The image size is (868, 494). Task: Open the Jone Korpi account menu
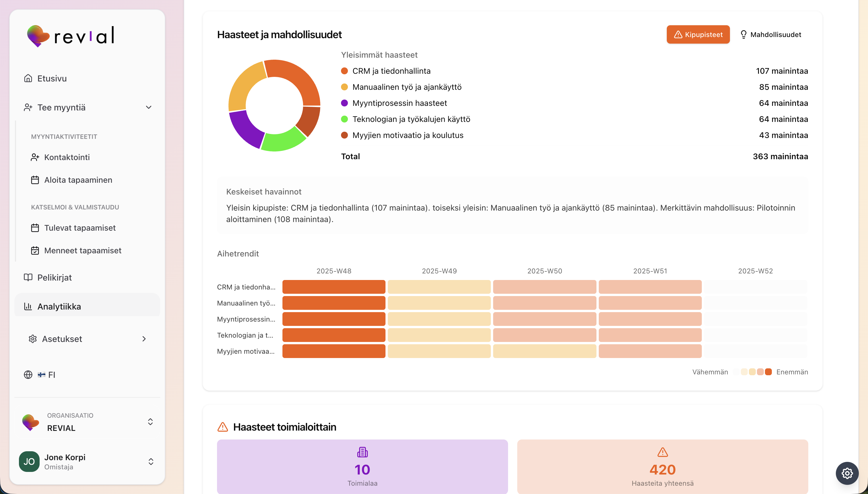[151, 461]
